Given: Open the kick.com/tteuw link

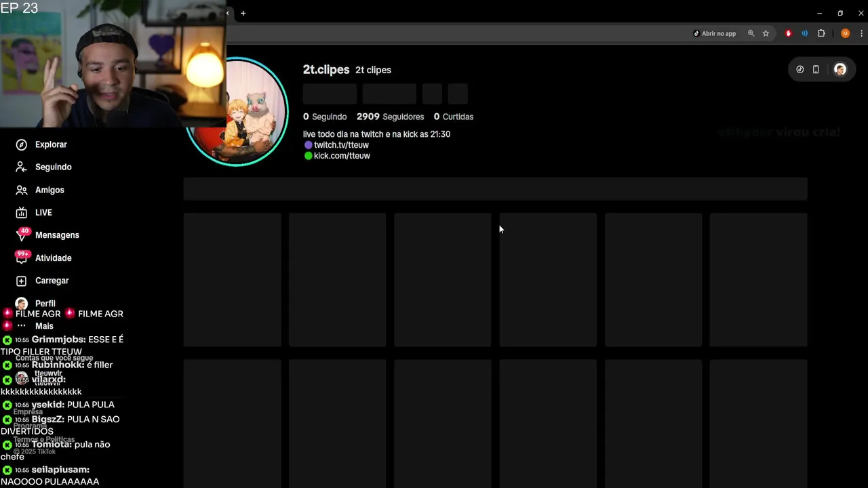Looking at the screenshot, I should point(342,156).
